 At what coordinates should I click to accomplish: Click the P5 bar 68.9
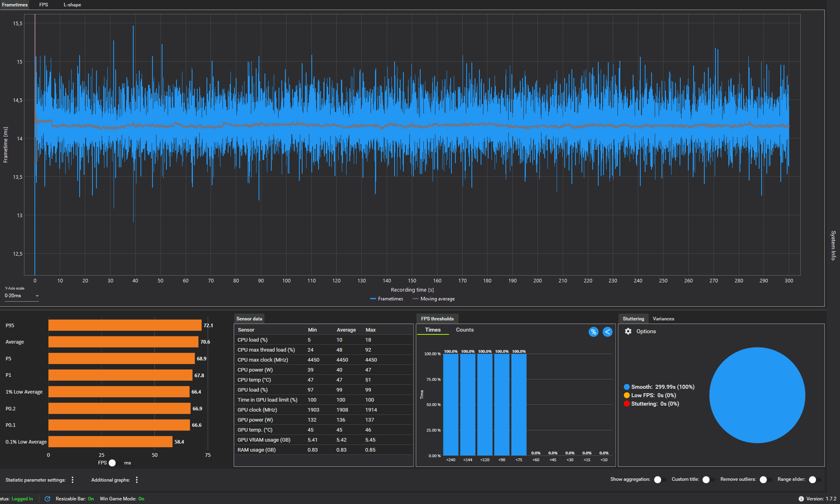click(122, 358)
